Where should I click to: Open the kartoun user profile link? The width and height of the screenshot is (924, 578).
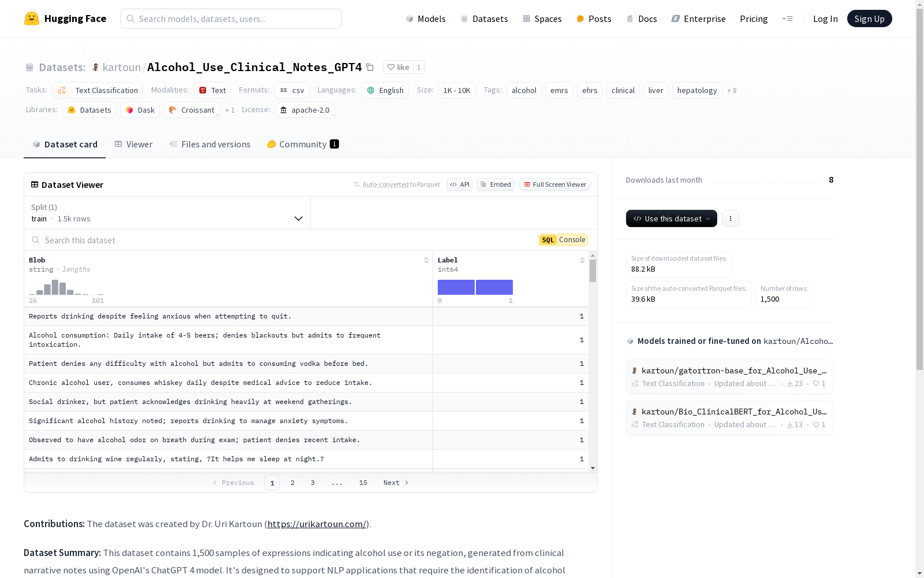pyautogui.click(x=121, y=67)
